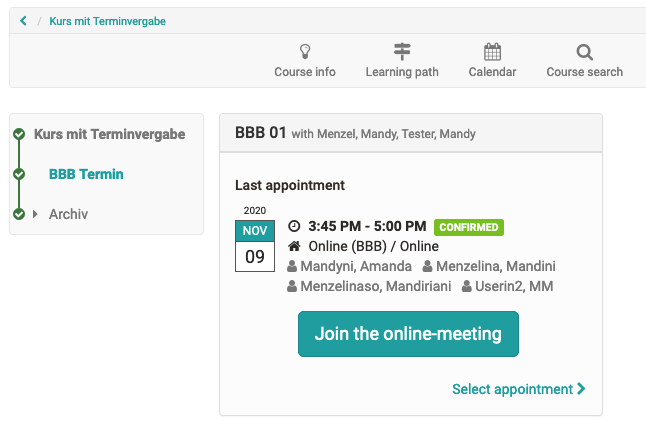Image resolution: width=646 pixels, height=430 pixels.
Task: Open the Calendar icon in toolbar
Action: [492, 52]
